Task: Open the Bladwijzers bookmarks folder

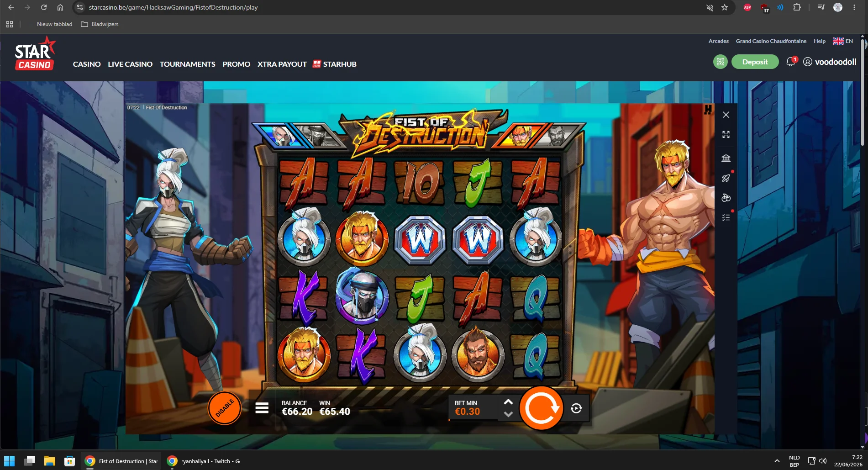Action: point(100,24)
